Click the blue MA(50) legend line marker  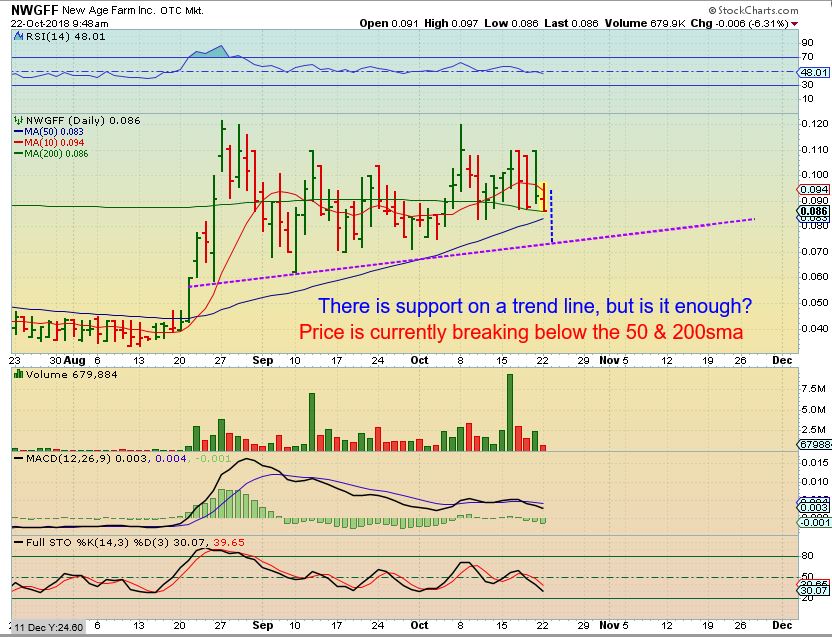[x=19, y=132]
